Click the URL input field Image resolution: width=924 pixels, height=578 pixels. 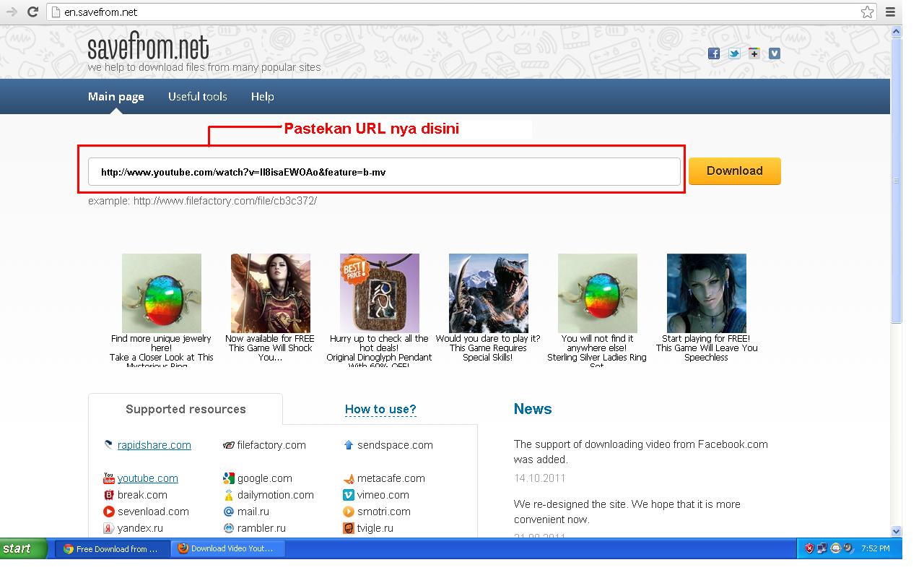coord(384,172)
